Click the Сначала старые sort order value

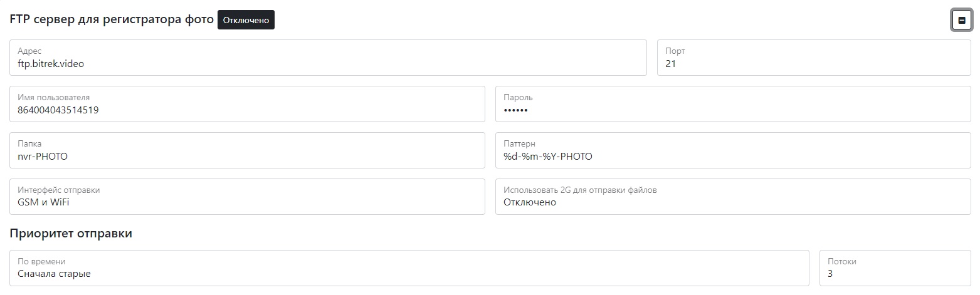point(55,274)
